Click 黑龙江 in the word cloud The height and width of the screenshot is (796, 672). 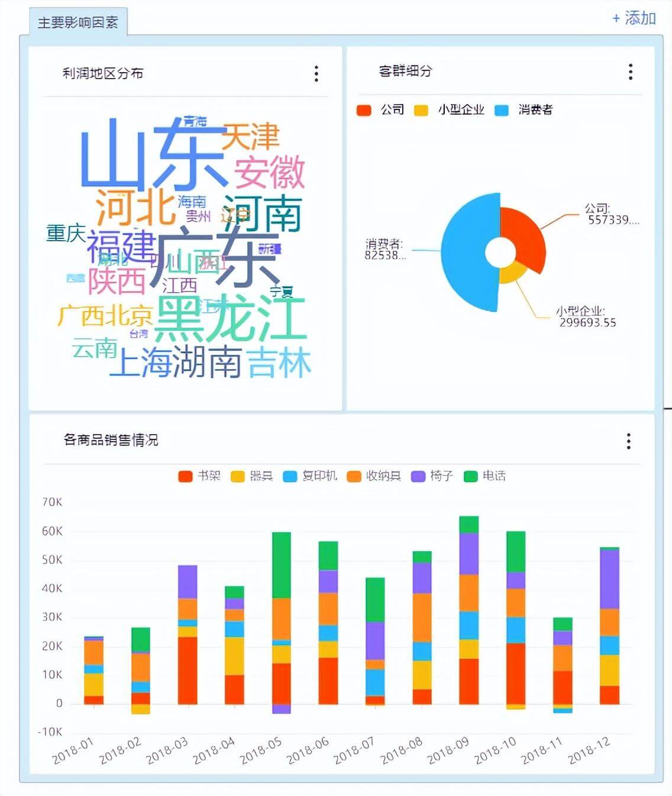point(230,319)
